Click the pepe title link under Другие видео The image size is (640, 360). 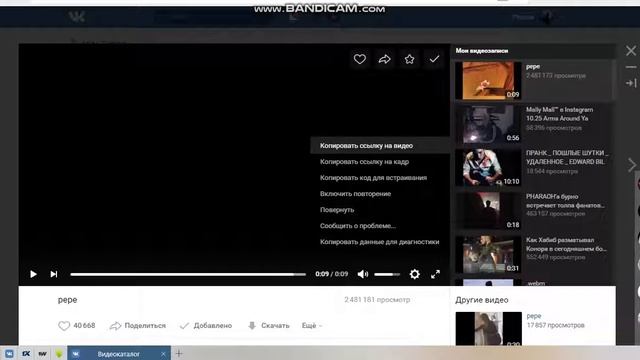533,316
